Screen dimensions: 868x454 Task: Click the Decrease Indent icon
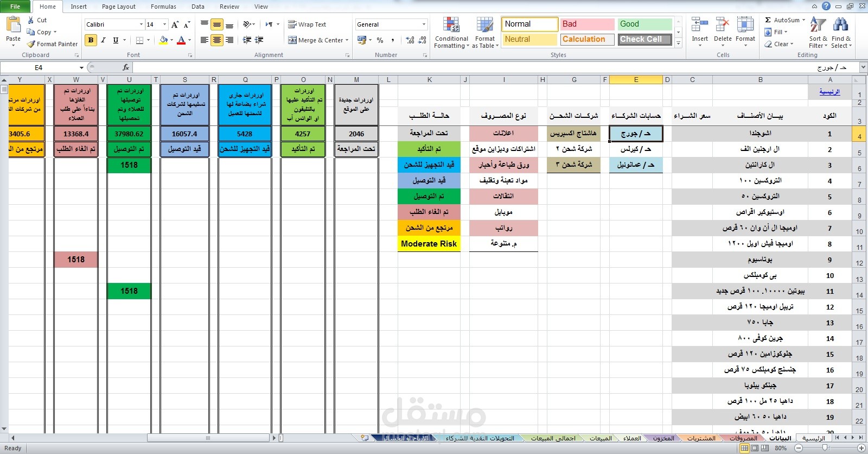tap(247, 40)
